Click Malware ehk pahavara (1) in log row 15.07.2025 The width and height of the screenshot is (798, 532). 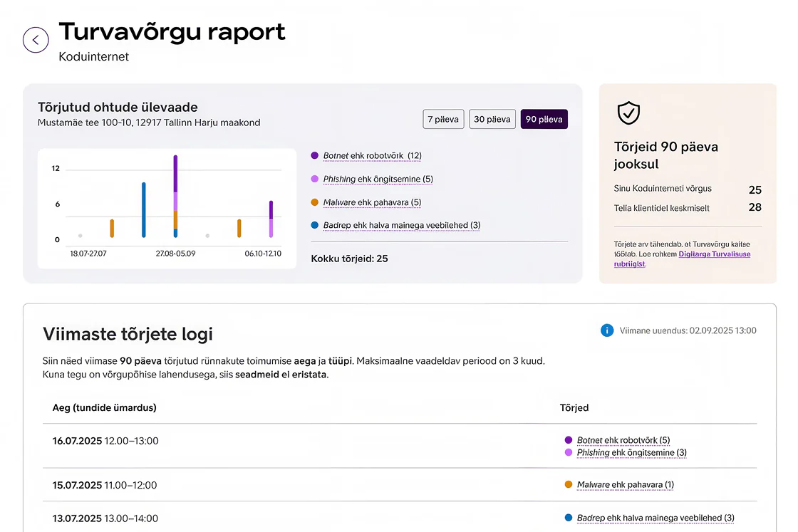click(x=625, y=485)
